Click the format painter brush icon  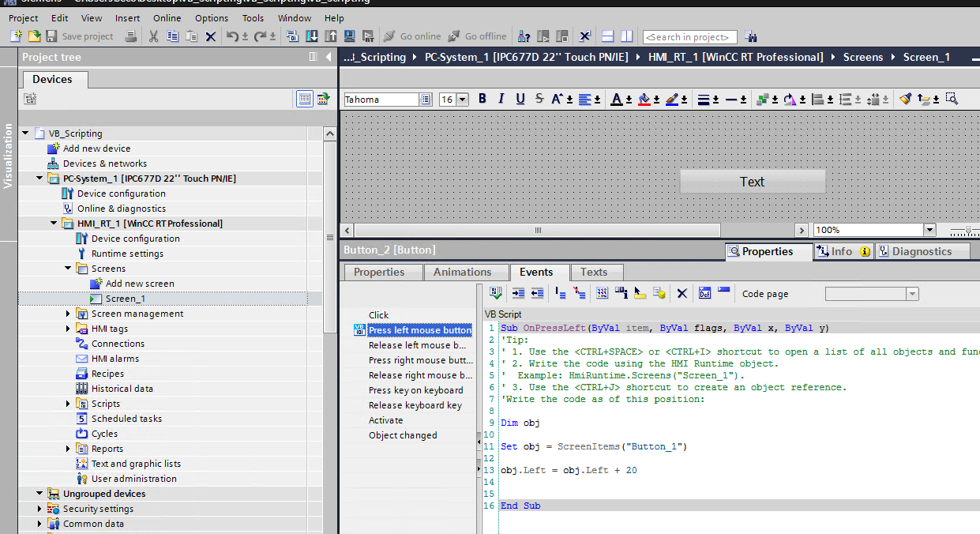906,99
